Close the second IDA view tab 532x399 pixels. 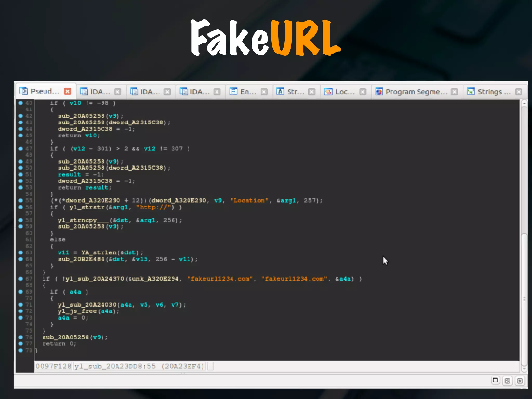(168, 92)
